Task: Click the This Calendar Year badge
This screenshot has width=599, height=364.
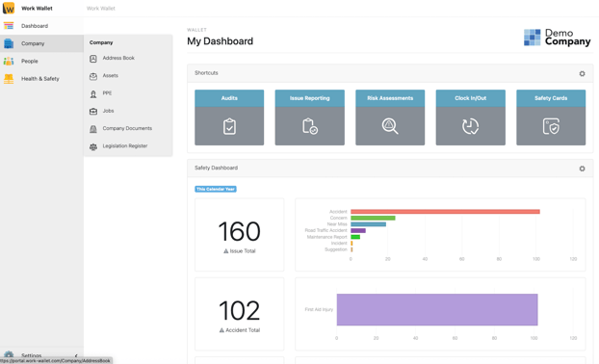Action: pyautogui.click(x=216, y=189)
